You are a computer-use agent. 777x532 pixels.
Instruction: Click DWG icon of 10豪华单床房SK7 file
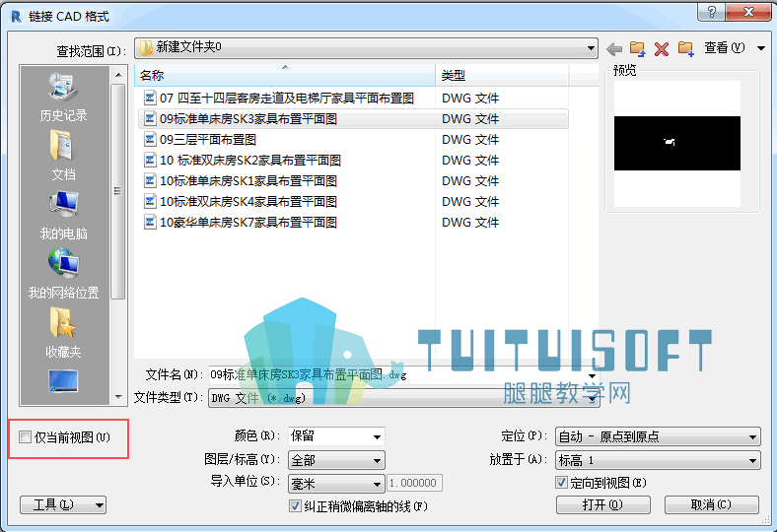(150, 223)
